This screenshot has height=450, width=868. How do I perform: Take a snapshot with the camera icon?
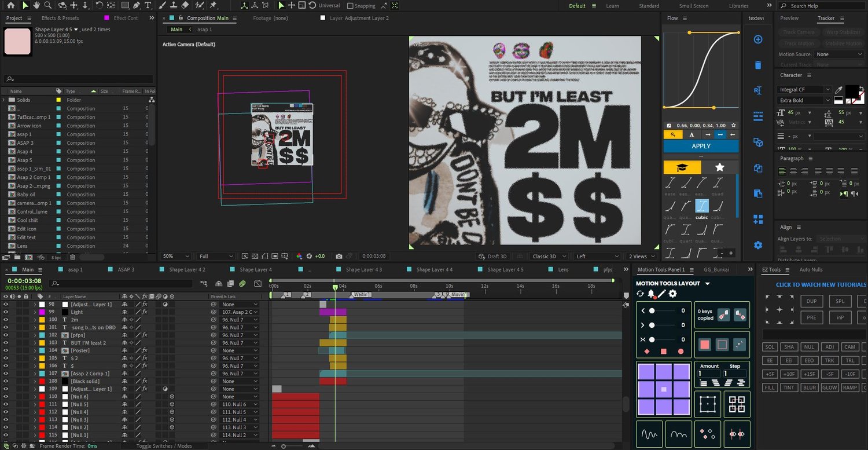(339, 256)
